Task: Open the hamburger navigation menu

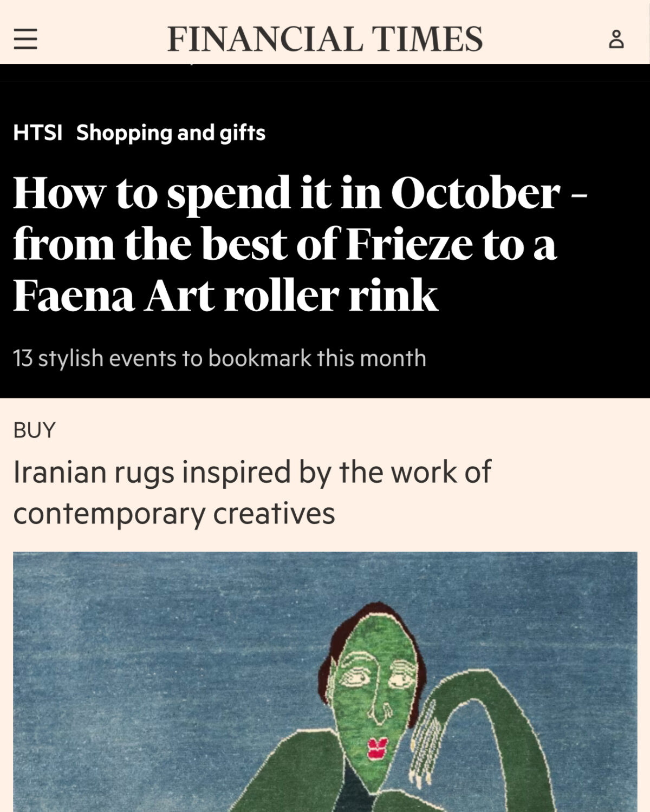Action: [x=25, y=40]
